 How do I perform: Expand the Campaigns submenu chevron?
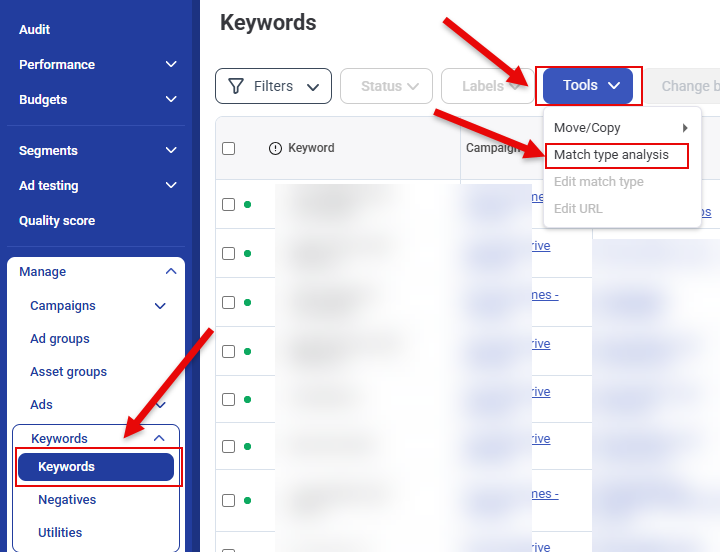click(160, 306)
